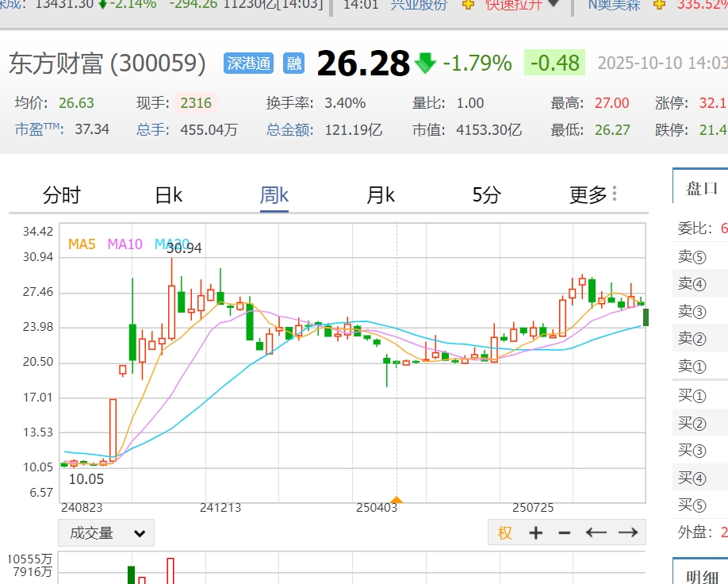The width and height of the screenshot is (728, 584).
Task: Click the 买① order book row
Action: (x=700, y=395)
